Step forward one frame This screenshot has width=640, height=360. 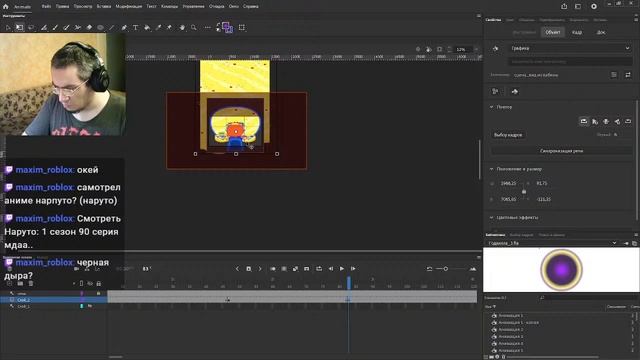[x=353, y=269]
